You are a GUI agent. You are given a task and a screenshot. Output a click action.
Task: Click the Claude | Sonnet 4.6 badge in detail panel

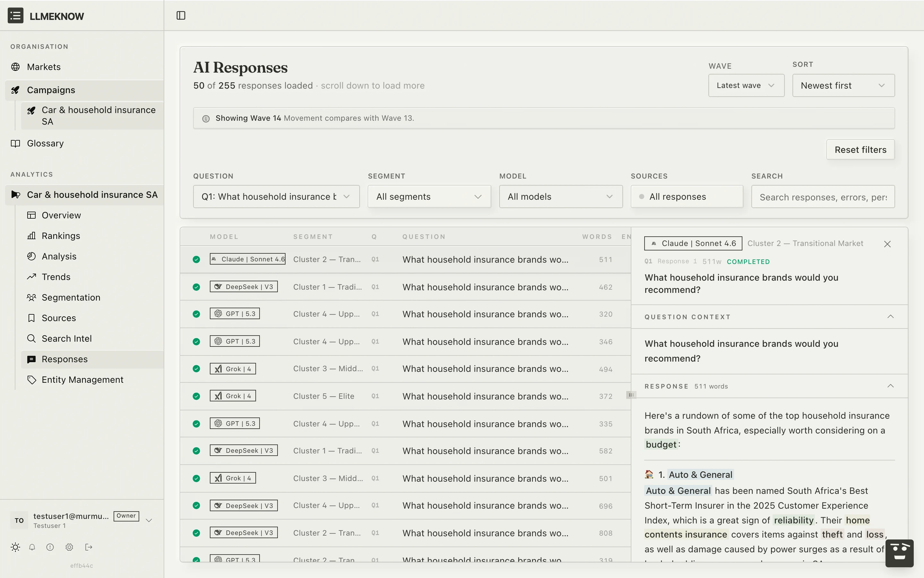[x=693, y=243]
